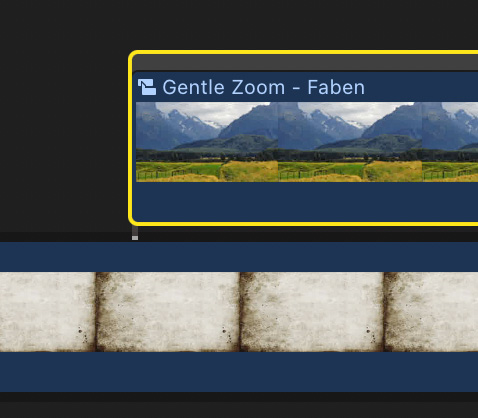Click the small gray connection marker on storyline
This screenshot has height=418, width=478.
pyautogui.click(x=135, y=238)
